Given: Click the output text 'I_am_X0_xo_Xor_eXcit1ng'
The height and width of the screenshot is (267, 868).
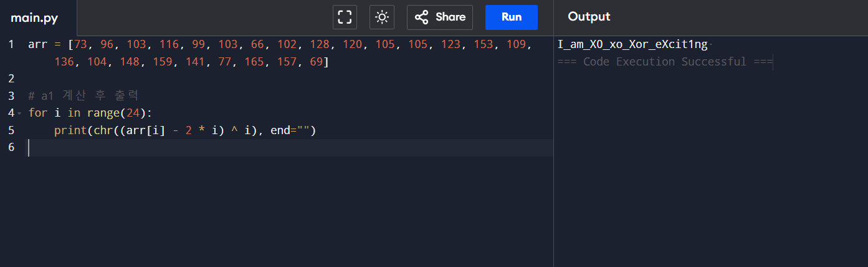Looking at the screenshot, I should tap(632, 44).
